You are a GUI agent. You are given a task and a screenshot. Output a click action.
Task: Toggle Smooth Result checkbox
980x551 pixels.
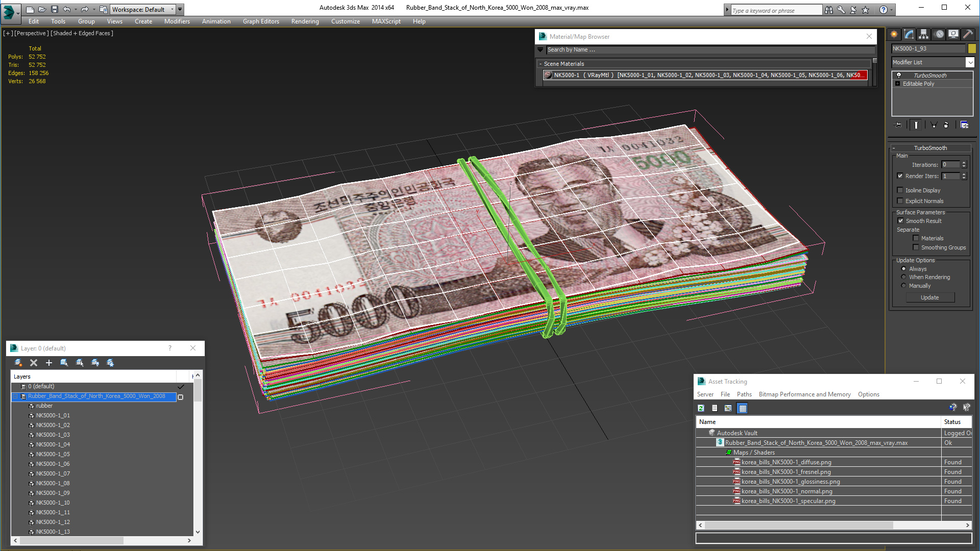tap(901, 221)
